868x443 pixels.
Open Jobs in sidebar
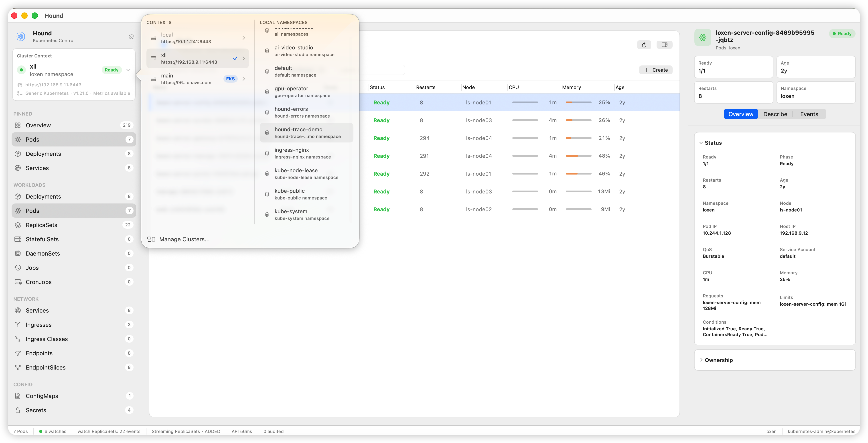tap(74, 267)
